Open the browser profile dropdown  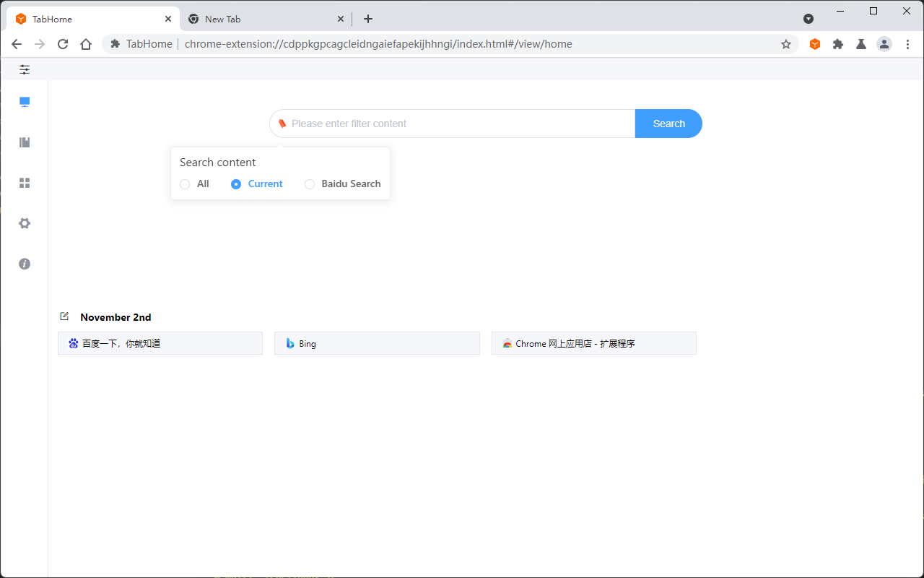click(884, 44)
